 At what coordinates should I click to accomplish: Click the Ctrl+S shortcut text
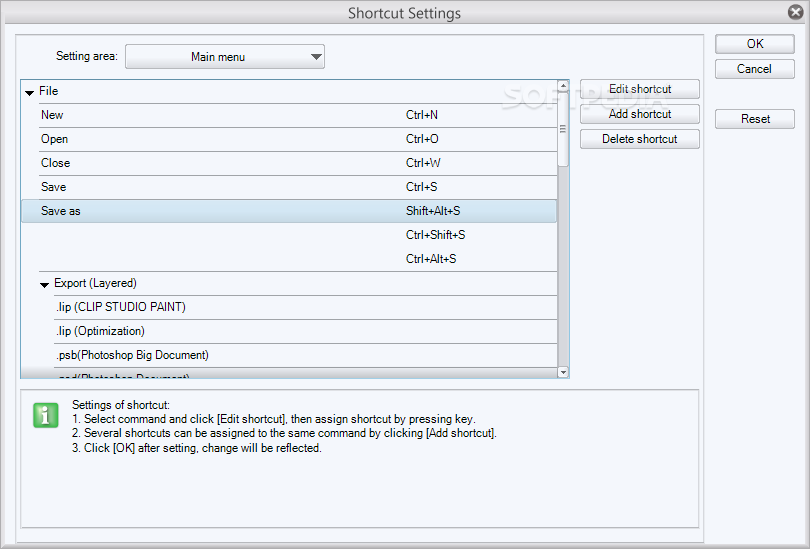(x=422, y=187)
